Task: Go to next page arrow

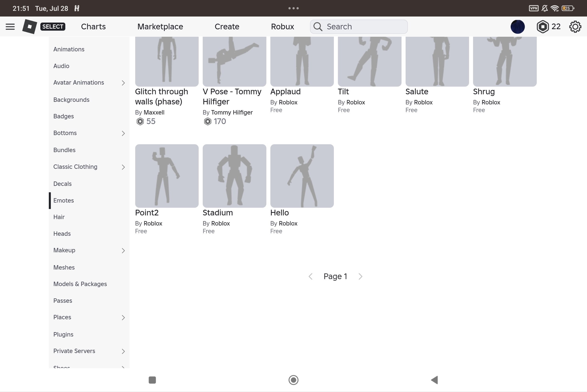Action: coord(360,276)
